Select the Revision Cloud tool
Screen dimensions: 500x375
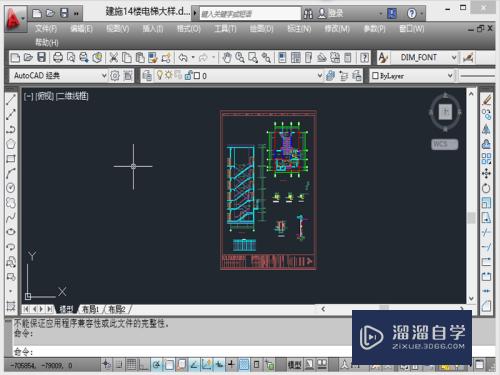click(11, 203)
